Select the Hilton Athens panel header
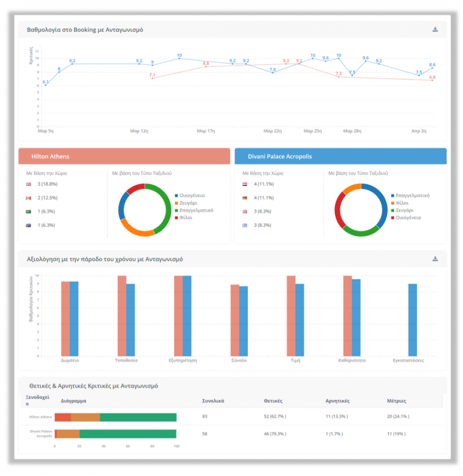 coord(124,156)
